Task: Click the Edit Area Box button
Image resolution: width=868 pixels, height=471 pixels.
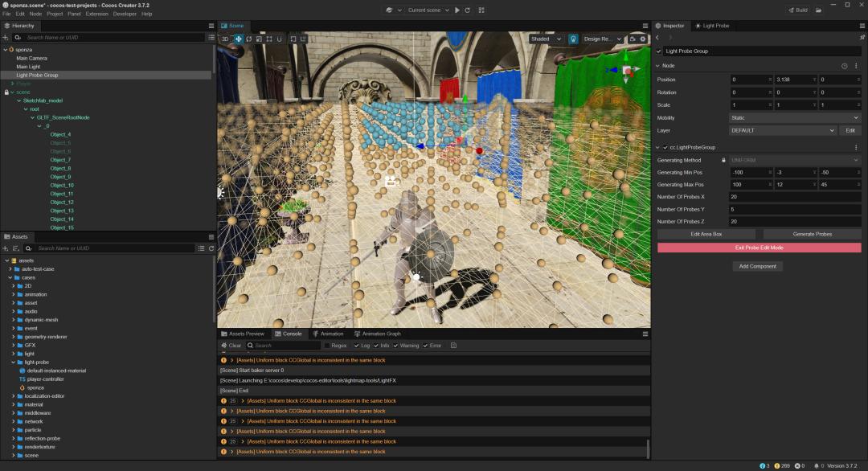Action: pyautogui.click(x=706, y=234)
